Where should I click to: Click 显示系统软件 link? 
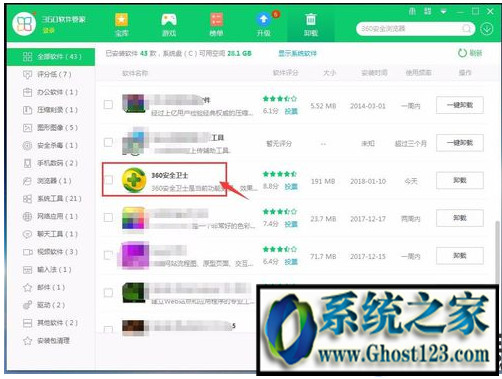[x=297, y=53]
